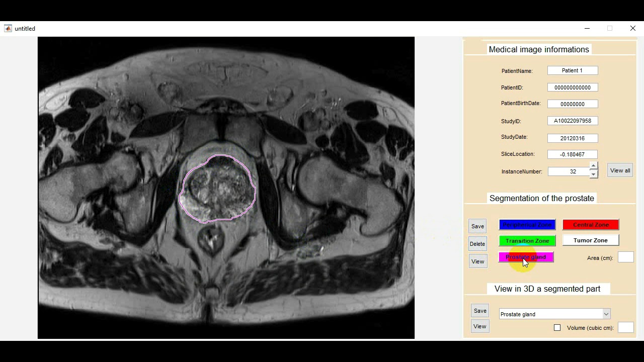Save the 3D view with the lower Save button
The width and height of the screenshot is (644, 362).
tap(480, 311)
